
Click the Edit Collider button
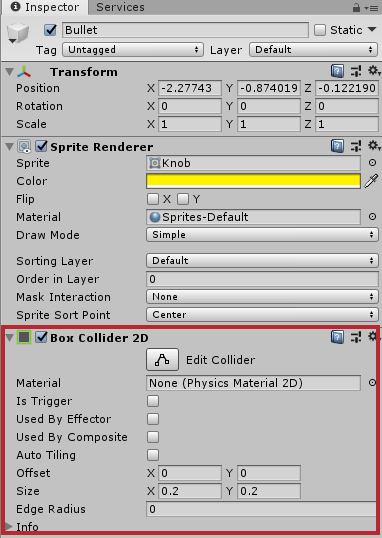162,360
